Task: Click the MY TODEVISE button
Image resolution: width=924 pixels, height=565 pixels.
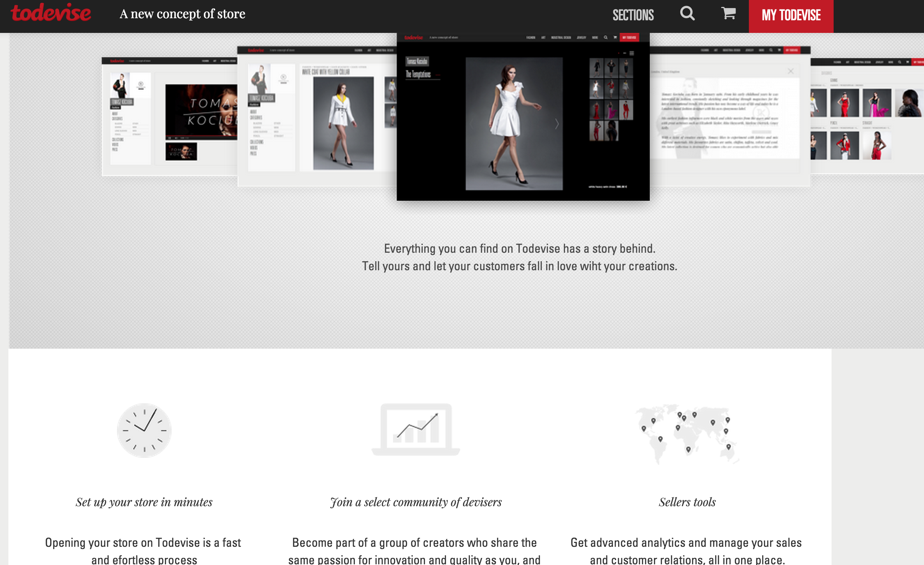Action: [x=791, y=16]
